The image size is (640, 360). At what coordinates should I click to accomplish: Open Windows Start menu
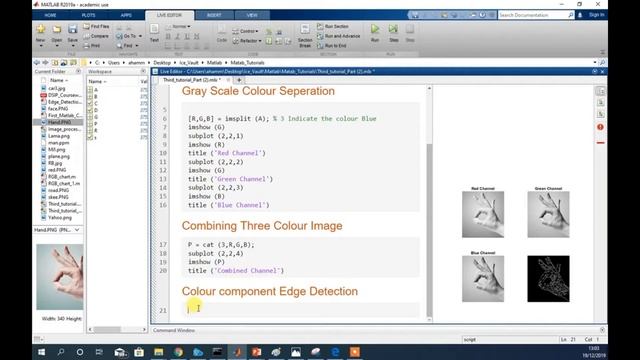pos(41,352)
